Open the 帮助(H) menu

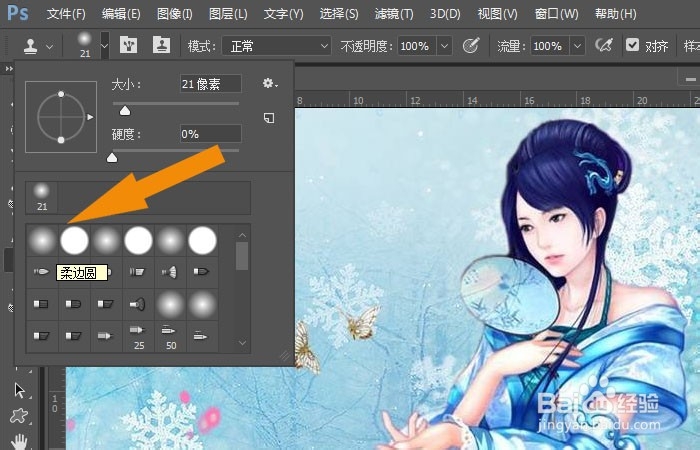[x=615, y=14]
